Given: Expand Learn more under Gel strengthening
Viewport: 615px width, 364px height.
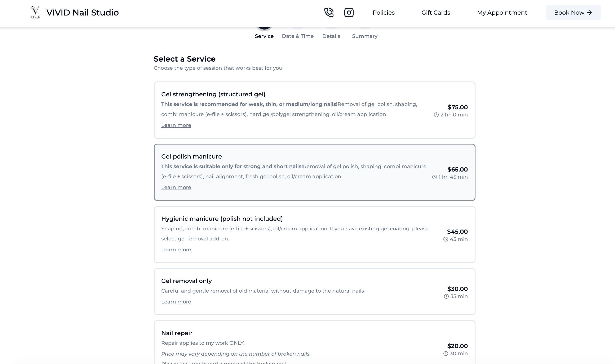Looking at the screenshot, I should tap(176, 125).
